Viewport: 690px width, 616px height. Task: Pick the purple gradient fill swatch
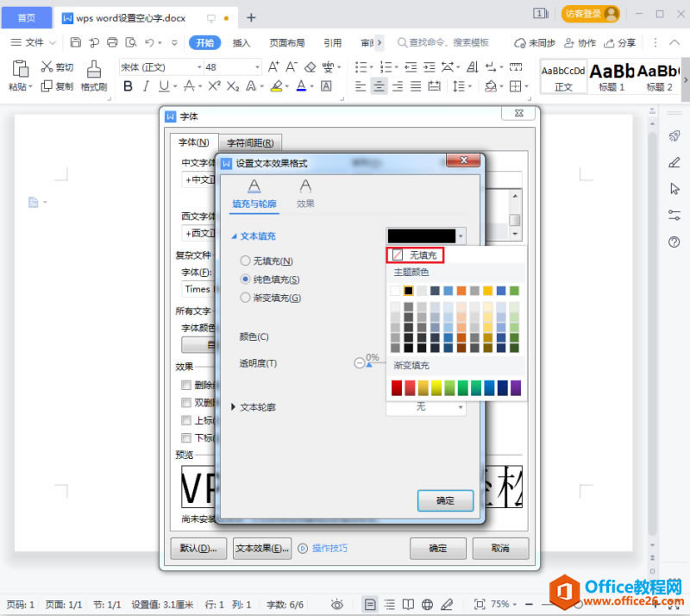pos(515,388)
